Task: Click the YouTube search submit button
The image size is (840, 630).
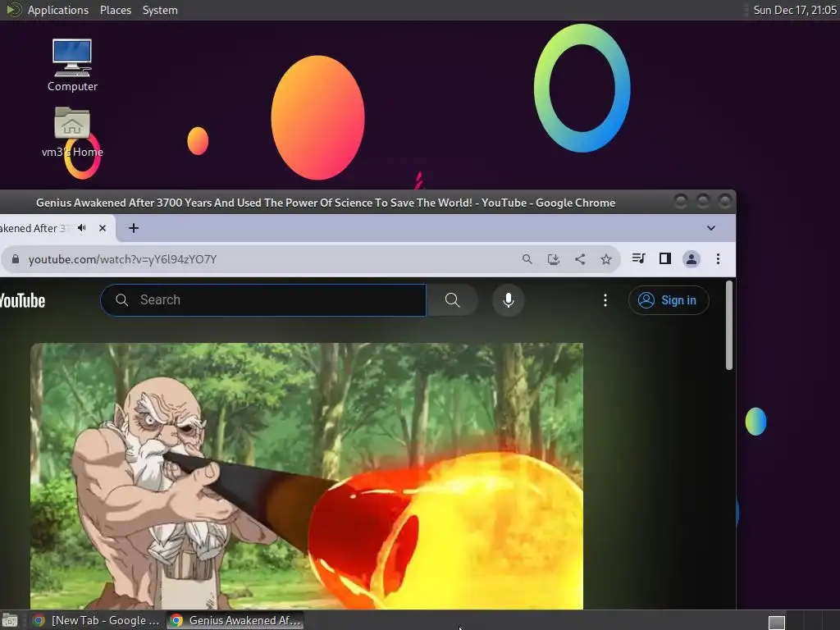Action: (x=452, y=300)
